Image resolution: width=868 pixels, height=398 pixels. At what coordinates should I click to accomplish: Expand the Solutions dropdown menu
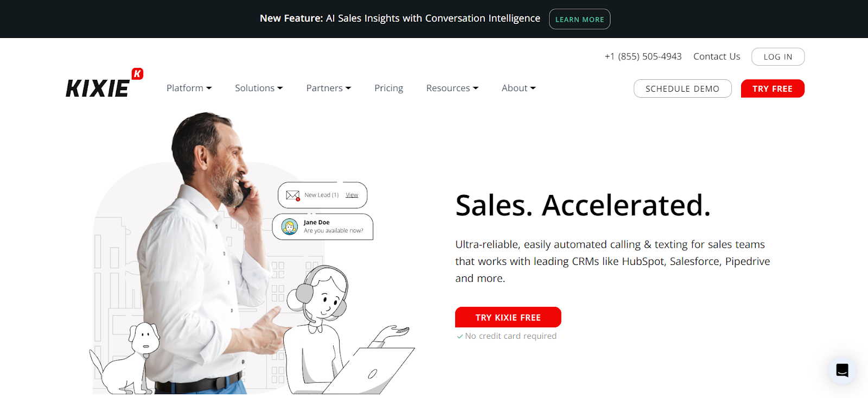click(259, 88)
